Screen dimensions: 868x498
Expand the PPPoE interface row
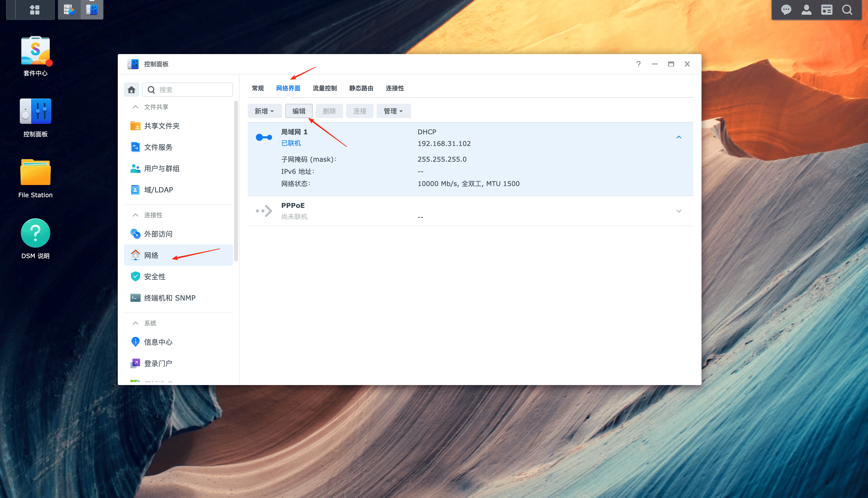click(678, 211)
